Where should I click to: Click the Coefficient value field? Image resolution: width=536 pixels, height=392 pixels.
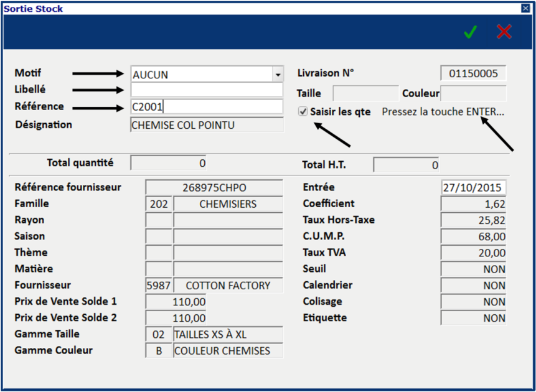click(x=473, y=204)
